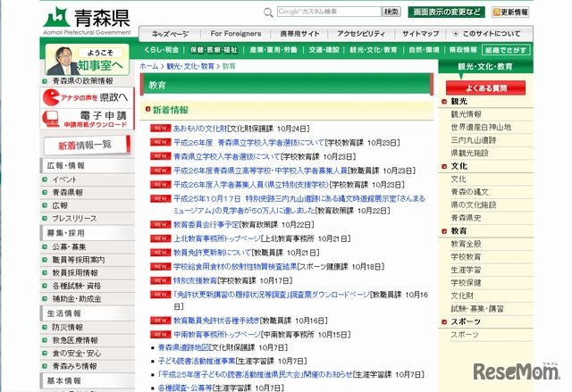Open 上北教育事務所トップページ news link
Image resolution: width=572 pixels, height=392 pixels.
point(216,238)
